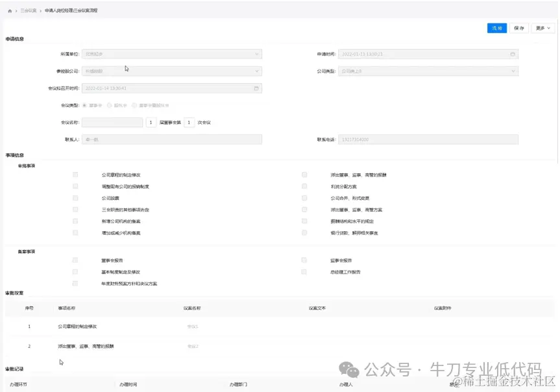Image resolution: width=560 pixels, height=392 pixels.
Task: Click the 届 number box before 届董事会第
Action: [x=151, y=123]
